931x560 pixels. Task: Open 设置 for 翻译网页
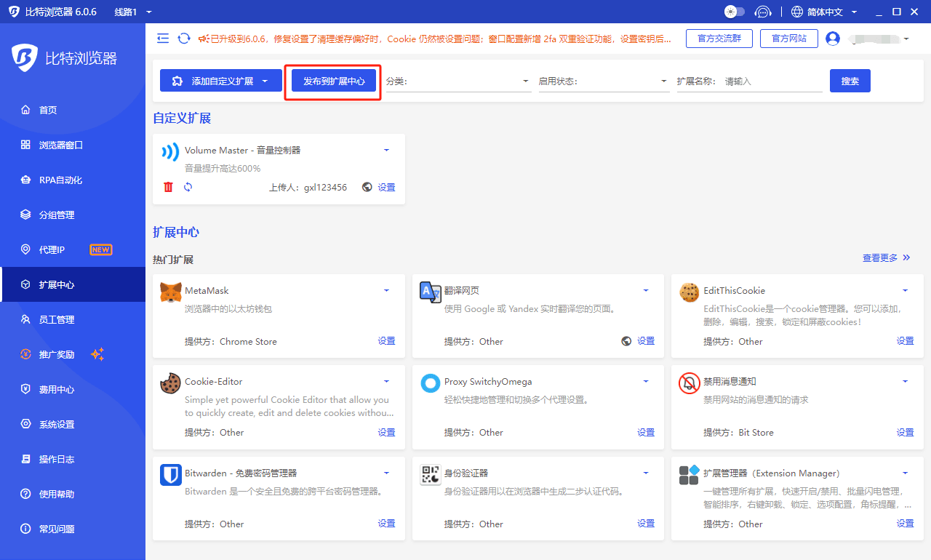coord(646,341)
